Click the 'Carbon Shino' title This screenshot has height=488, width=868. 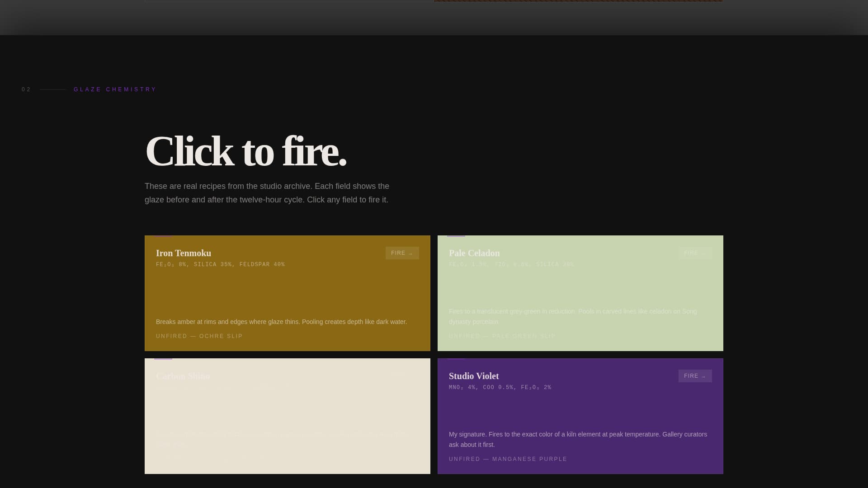[183, 376]
